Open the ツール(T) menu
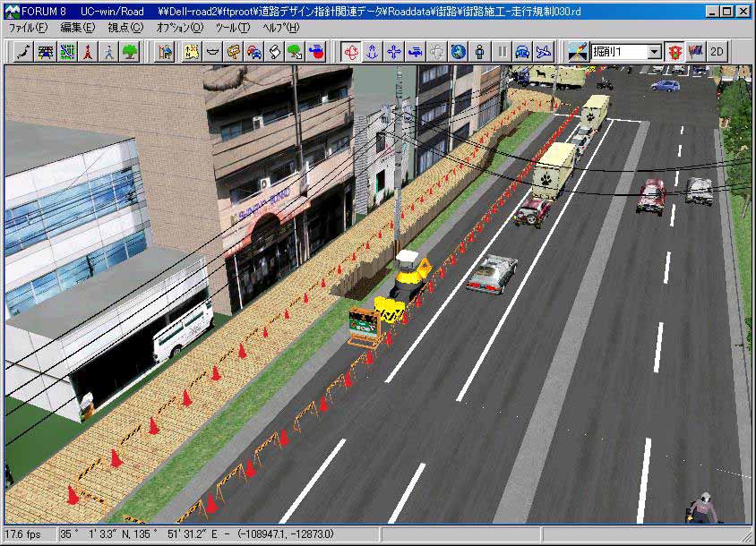The image size is (756, 546). pos(232,28)
